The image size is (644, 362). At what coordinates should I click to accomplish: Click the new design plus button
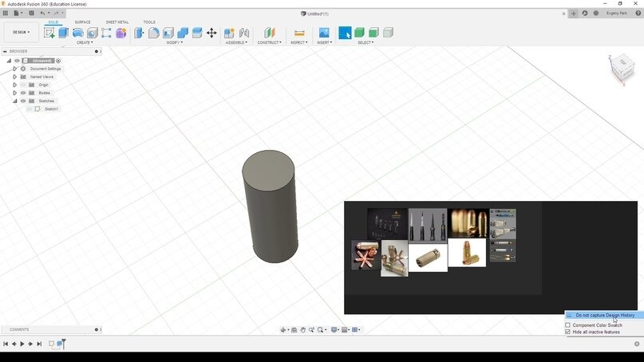point(574,13)
